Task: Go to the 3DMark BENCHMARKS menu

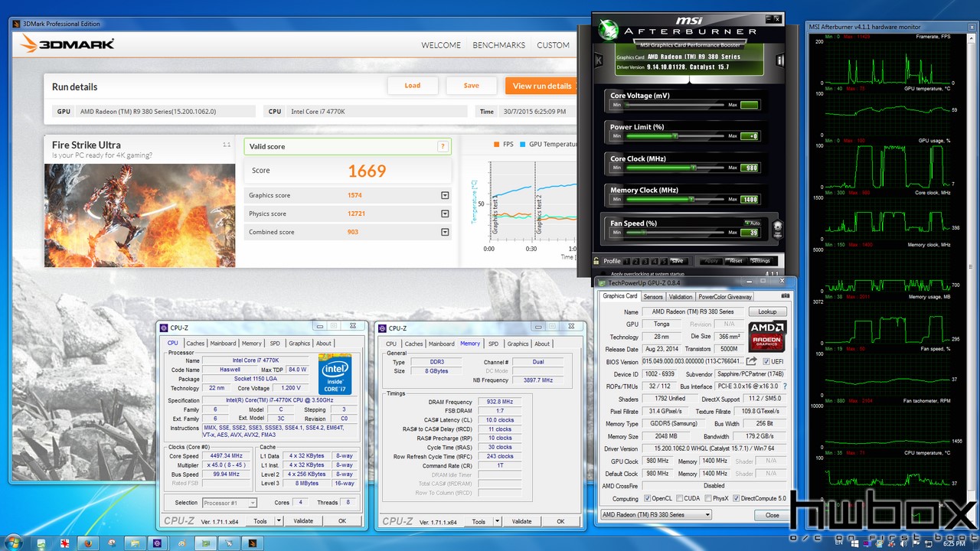Action: (498, 45)
